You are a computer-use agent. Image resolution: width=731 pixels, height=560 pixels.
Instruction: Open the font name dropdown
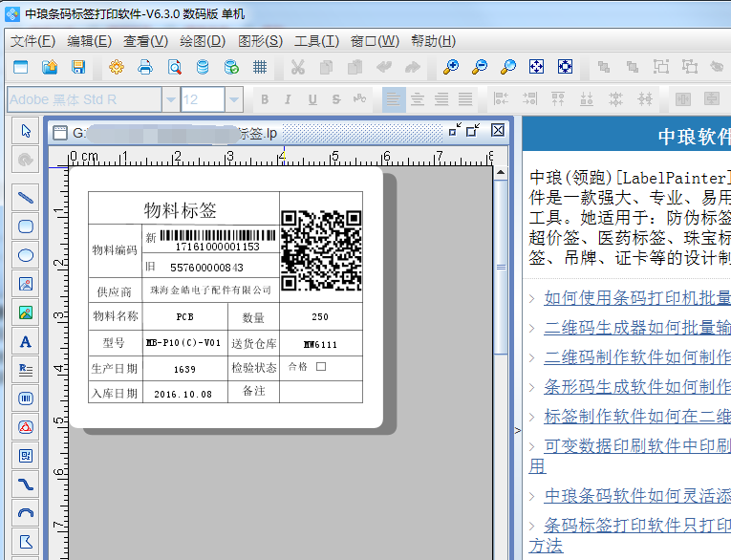171,99
